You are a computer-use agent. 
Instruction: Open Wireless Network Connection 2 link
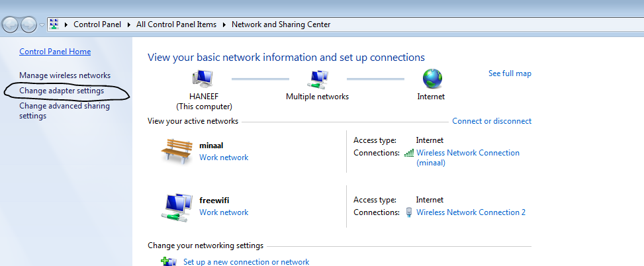pyautogui.click(x=471, y=212)
